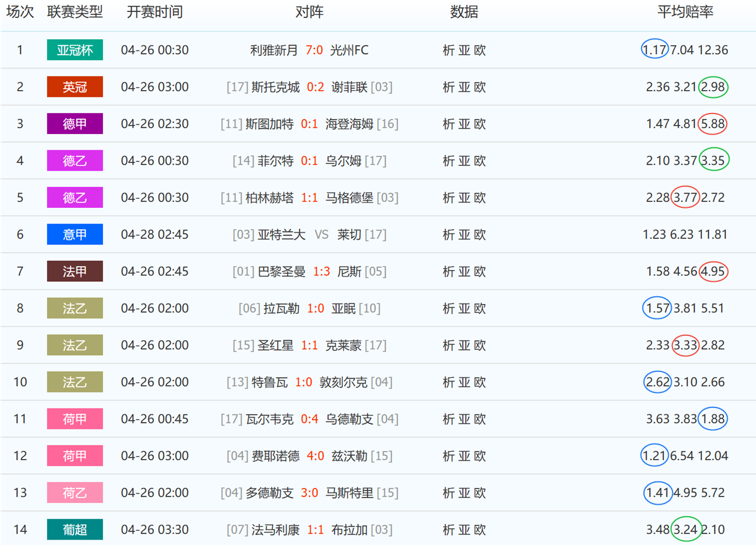Click the 11.81 odds value
Screen dimensions: 756x545
[713, 234]
